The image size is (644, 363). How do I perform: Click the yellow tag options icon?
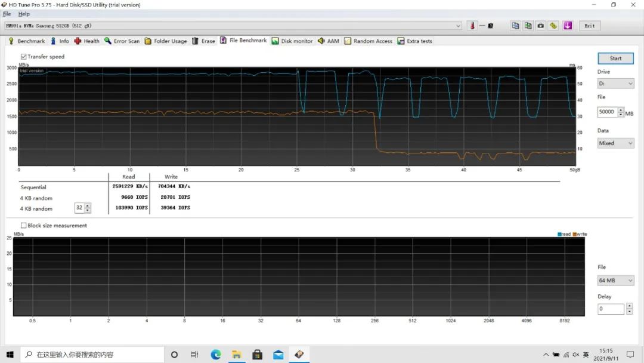[x=553, y=26]
